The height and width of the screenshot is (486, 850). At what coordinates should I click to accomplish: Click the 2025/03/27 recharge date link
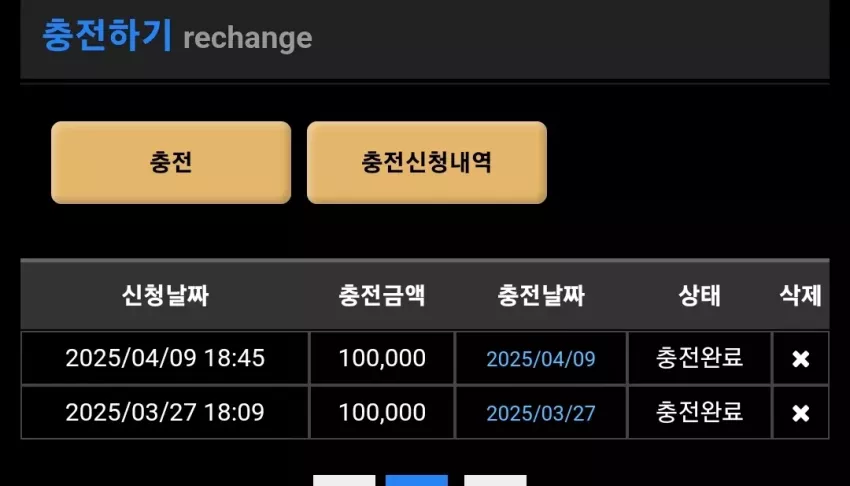click(x=540, y=413)
